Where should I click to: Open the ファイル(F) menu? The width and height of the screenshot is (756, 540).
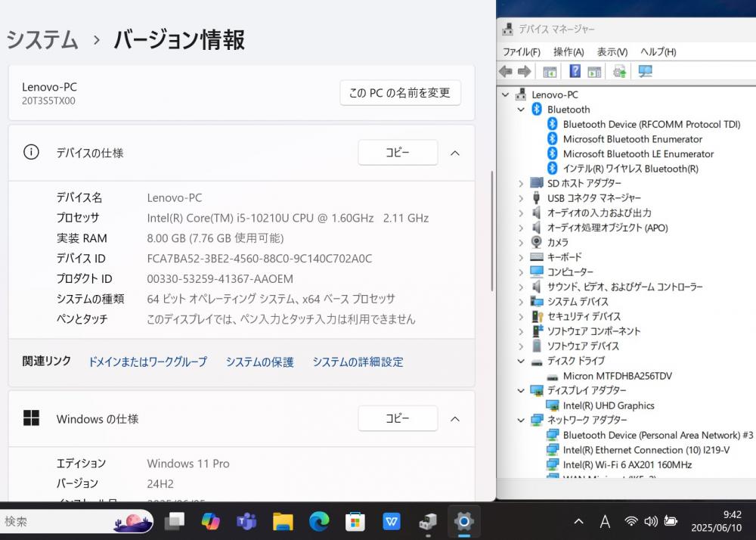(x=522, y=51)
